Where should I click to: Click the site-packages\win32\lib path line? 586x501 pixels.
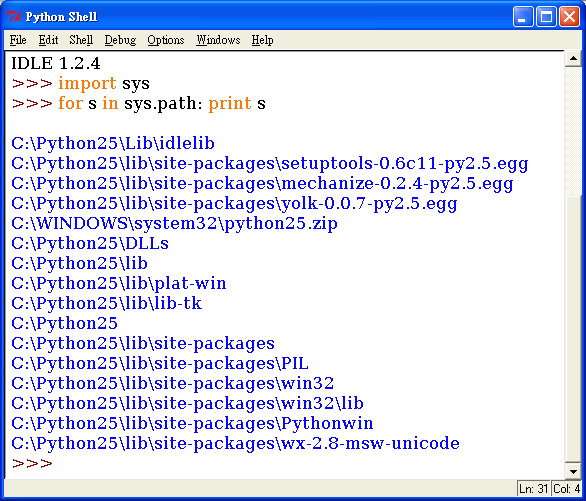pyautogui.click(x=188, y=403)
